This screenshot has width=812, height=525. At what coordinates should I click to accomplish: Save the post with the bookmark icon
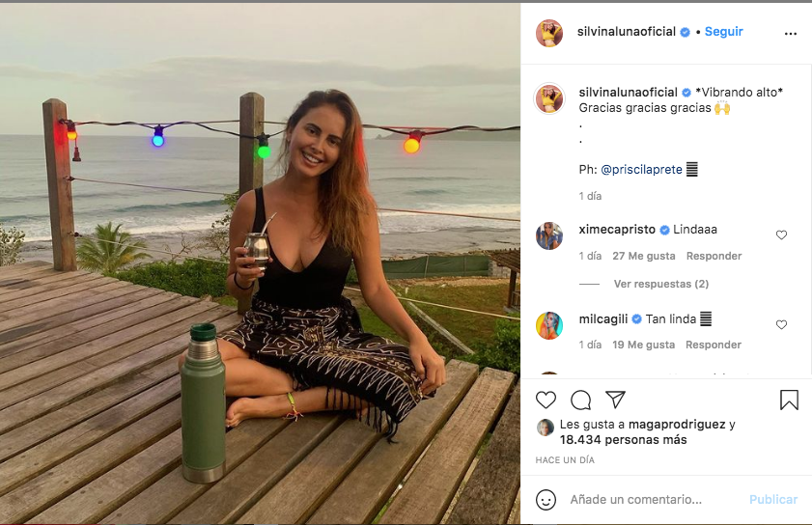point(789,400)
